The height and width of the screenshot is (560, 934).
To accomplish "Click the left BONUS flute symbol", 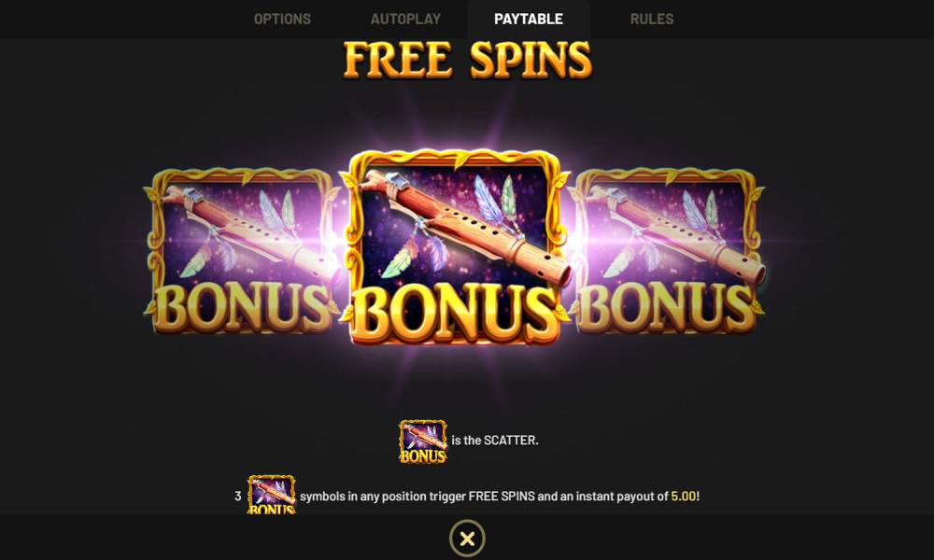I will [x=241, y=251].
